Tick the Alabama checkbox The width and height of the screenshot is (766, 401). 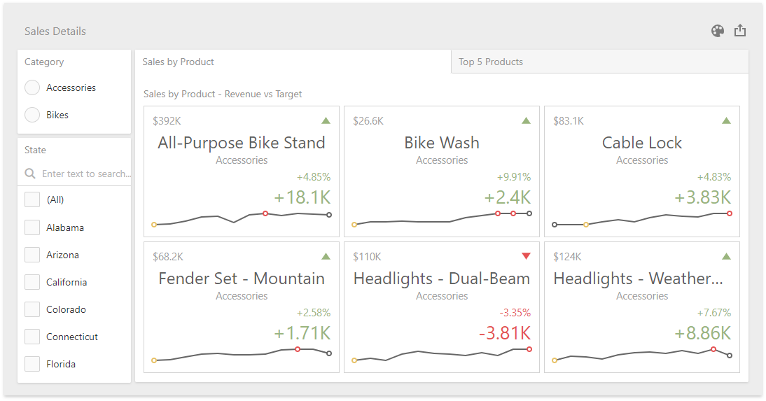(x=32, y=227)
